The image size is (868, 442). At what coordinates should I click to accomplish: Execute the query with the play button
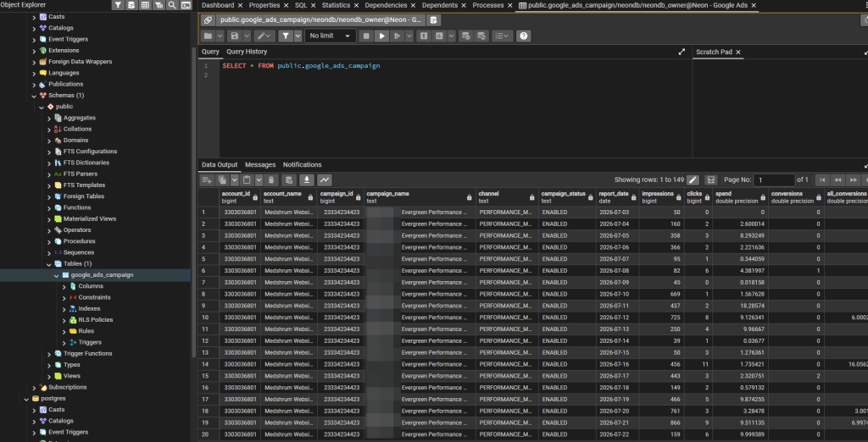(x=381, y=36)
